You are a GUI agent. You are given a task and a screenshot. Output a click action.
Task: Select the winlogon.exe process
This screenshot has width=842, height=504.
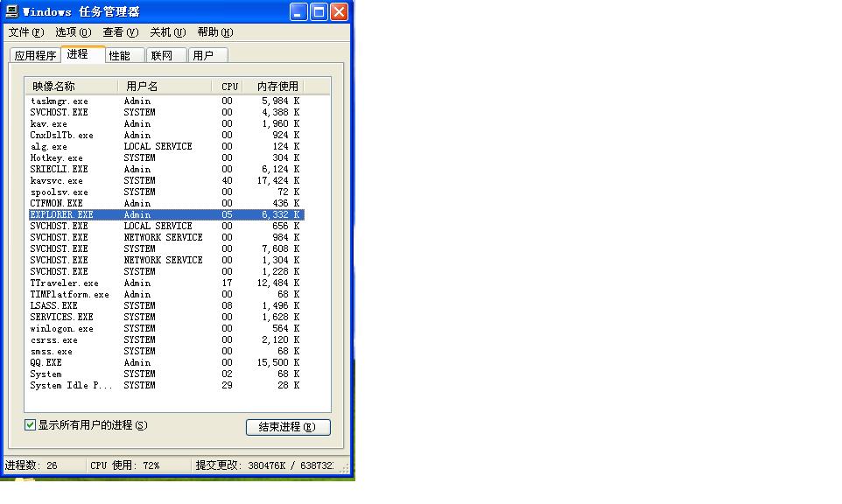click(165, 328)
